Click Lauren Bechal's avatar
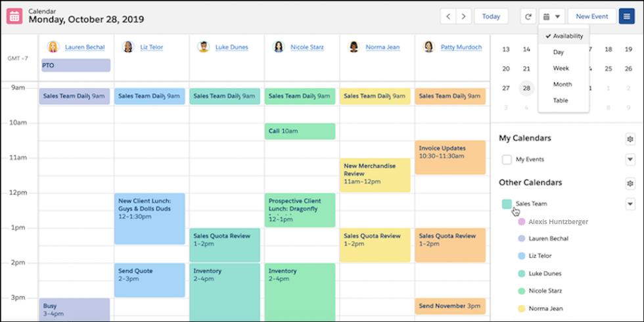644x322 pixels. pos(53,47)
